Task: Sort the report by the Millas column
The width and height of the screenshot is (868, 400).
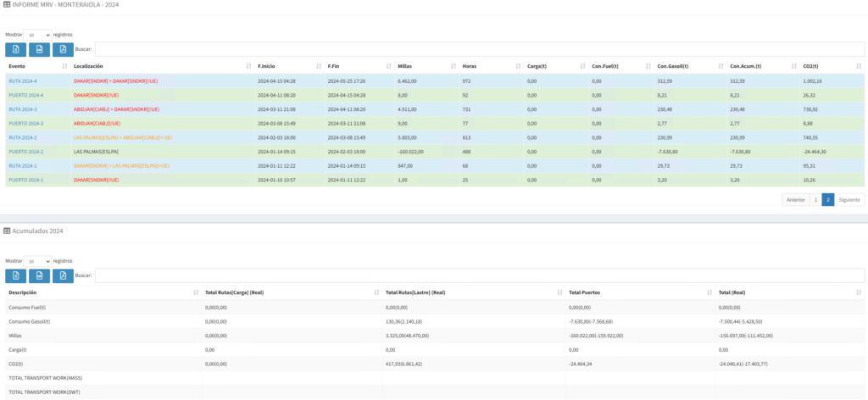Action: 424,66
